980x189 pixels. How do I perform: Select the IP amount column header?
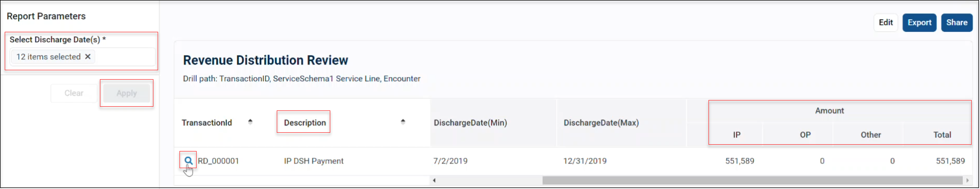(737, 135)
